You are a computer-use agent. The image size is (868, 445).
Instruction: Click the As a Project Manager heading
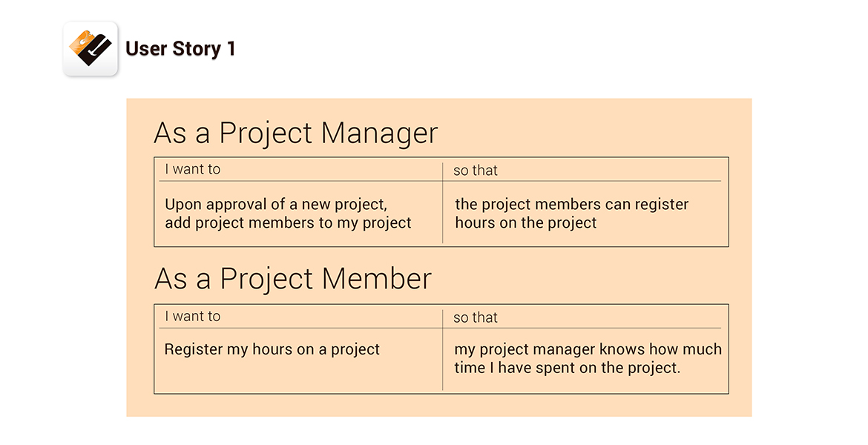pyautogui.click(x=295, y=133)
